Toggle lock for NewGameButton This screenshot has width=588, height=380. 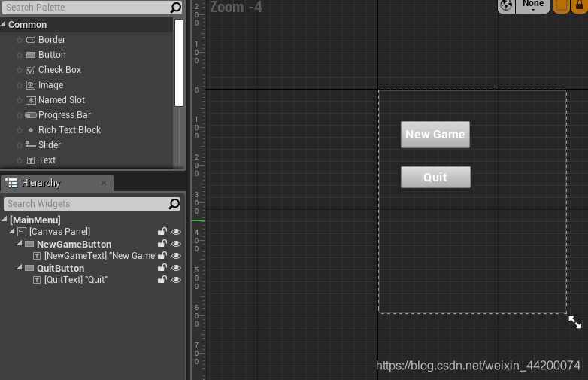pos(162,244)
